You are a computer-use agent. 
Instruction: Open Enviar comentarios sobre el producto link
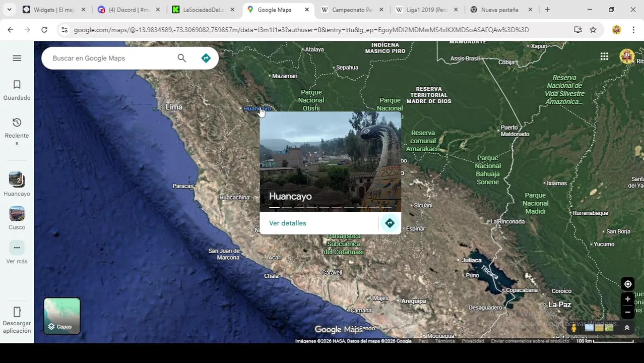530,341
